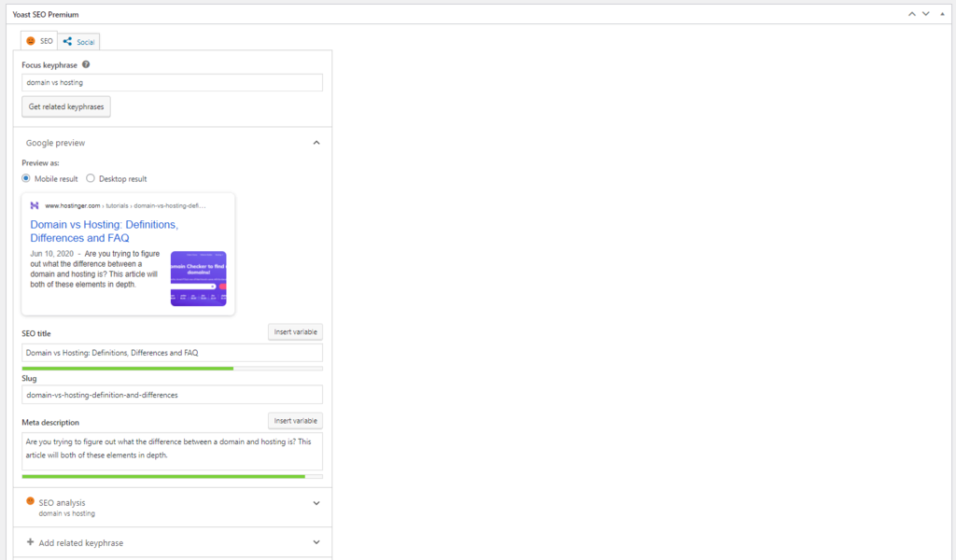
Task: Click the green progress bar under the slug
Action: 131,369
